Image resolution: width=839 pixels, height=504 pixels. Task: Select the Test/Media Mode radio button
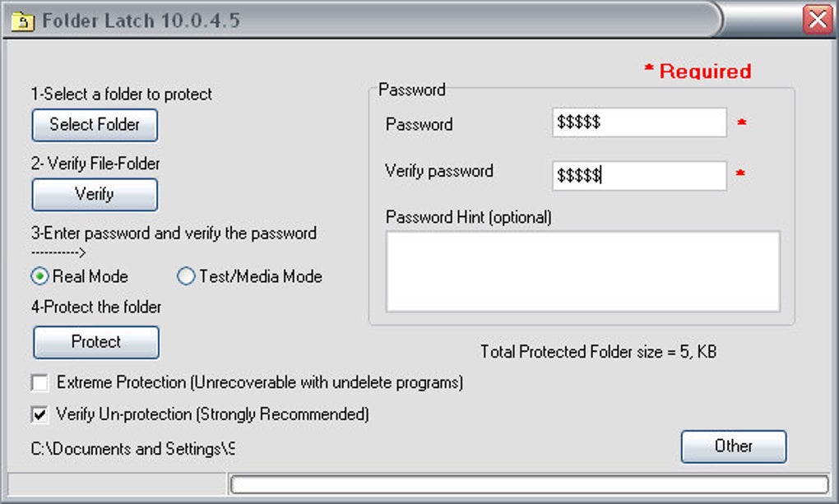185,277
